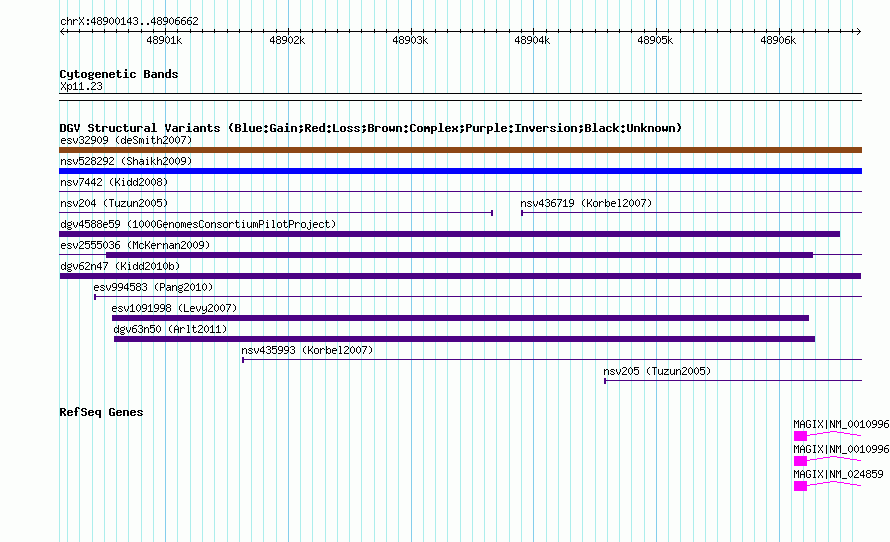The width and height of the screenshot is (890, 542).
Task: Click the chrX:48900143..48906662 coordinate label
Action: 129,22
